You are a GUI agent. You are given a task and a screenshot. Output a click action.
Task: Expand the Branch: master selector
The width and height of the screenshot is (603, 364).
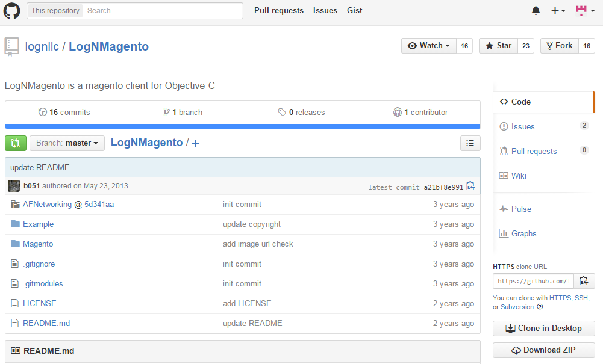67,143
